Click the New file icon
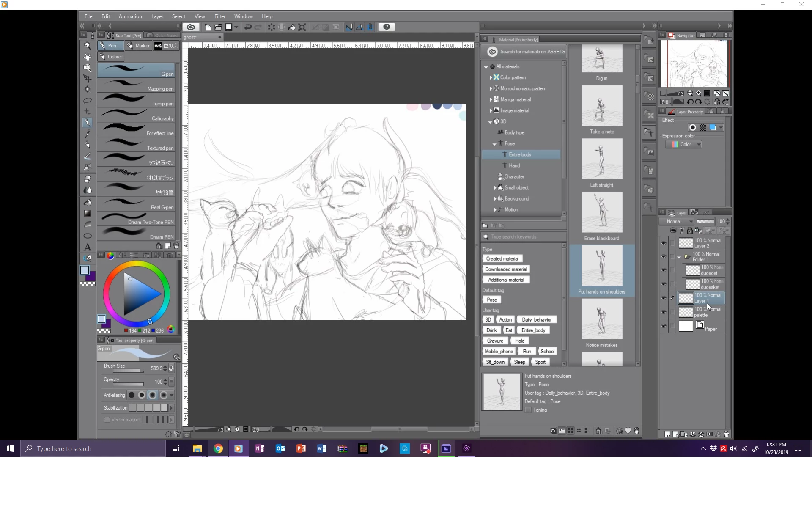 208,27
